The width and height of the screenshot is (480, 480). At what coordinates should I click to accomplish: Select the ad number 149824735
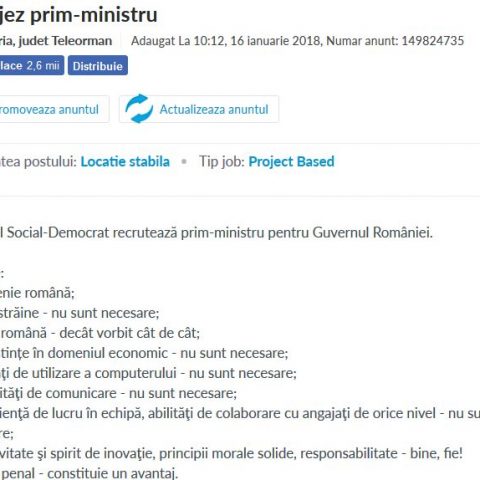click(433, 41)
